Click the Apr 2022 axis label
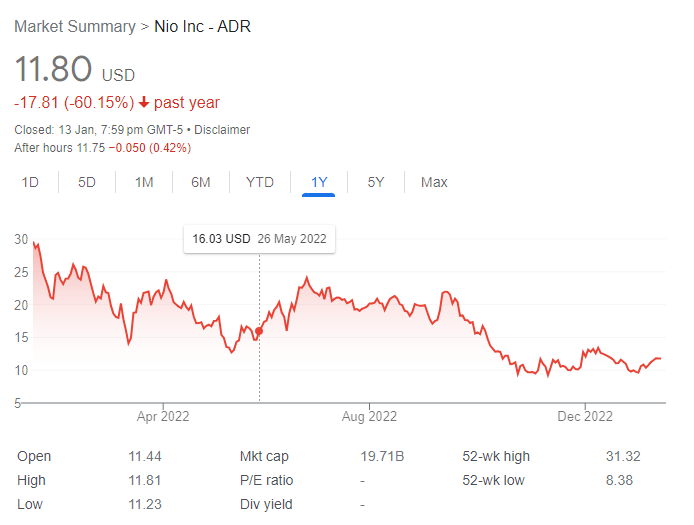Screen dimensions: 694x525 [x=162, y=416]
